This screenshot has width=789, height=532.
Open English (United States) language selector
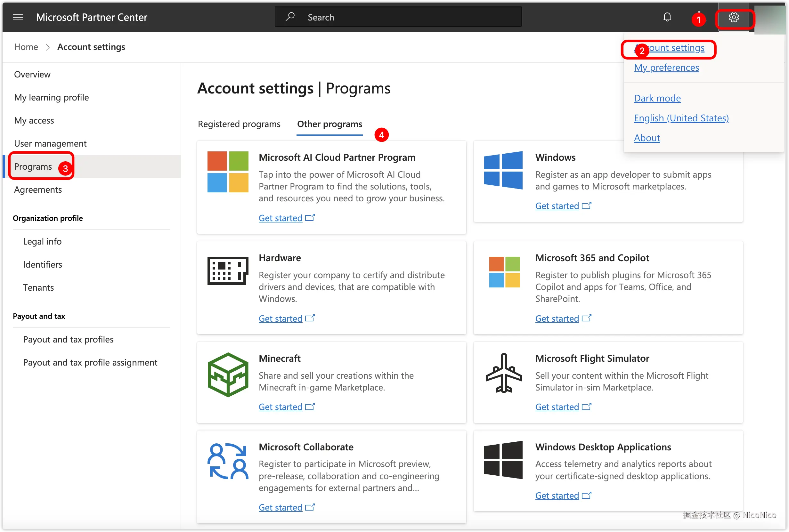pyautogui.click(x=681, y=118)
